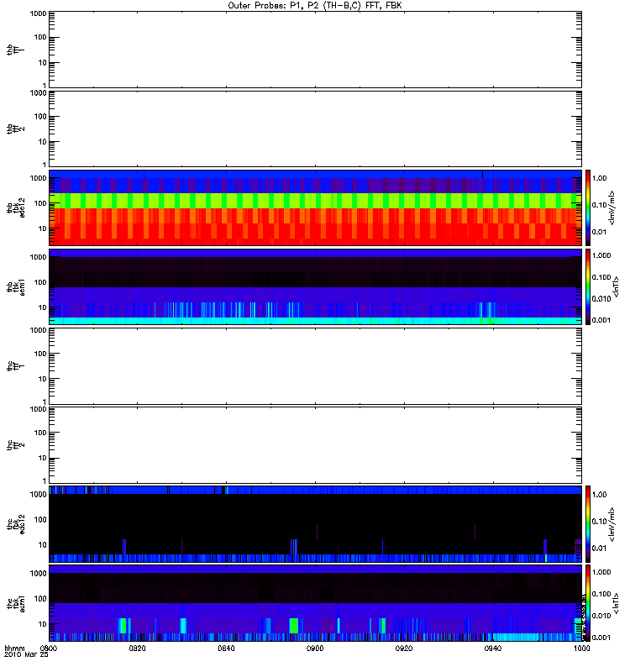Click the '100' y-tick of the top thb fff 1 panel

pos(40,38)
